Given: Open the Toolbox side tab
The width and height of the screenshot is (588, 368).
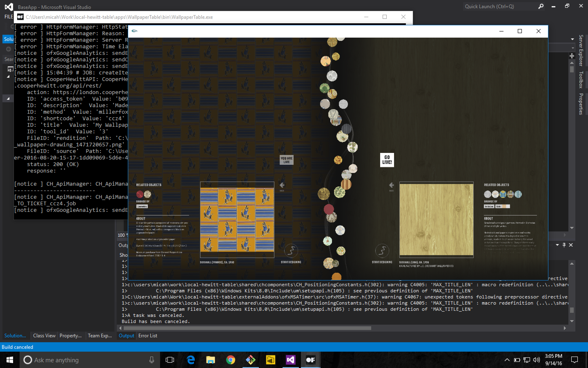Looking at the screenshot, I should point(581,80).
